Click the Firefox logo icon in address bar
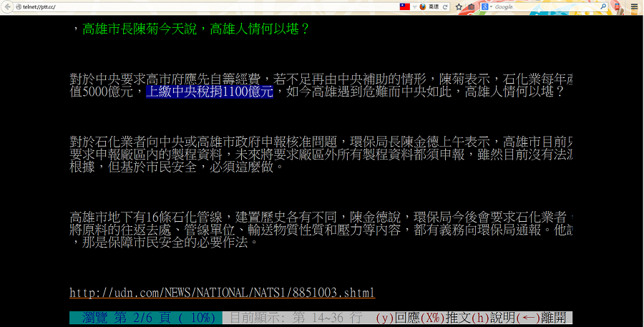 423,6
